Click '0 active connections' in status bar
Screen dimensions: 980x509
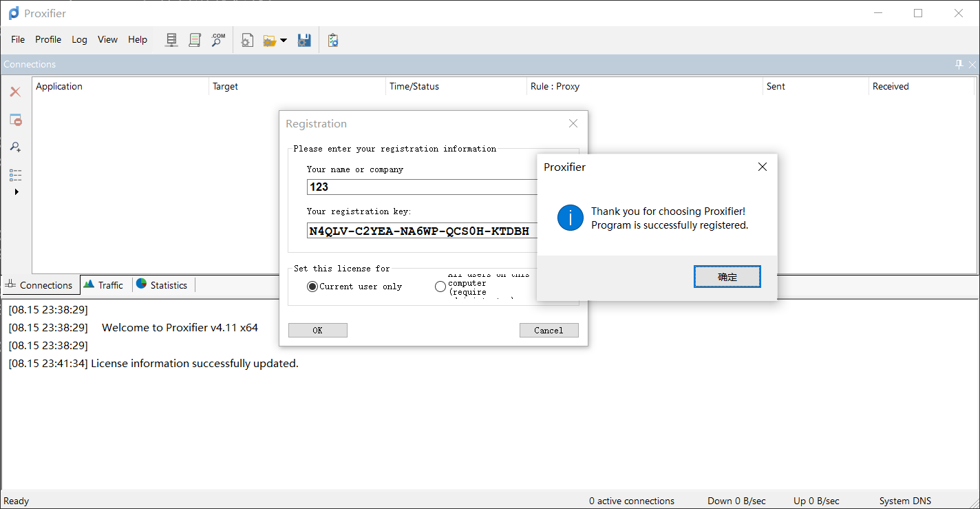[x=632, y=501]
